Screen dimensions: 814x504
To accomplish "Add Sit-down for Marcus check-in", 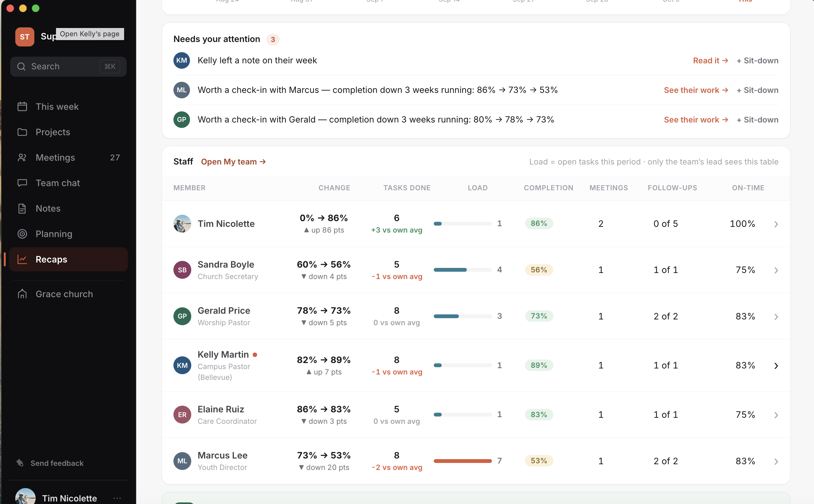I will coord(757,90).
